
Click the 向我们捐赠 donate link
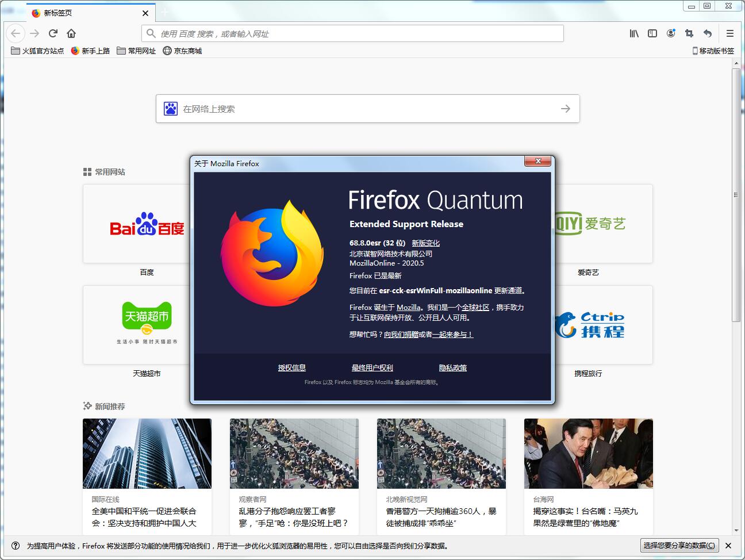pyautogui.click(x=401, y=335)
